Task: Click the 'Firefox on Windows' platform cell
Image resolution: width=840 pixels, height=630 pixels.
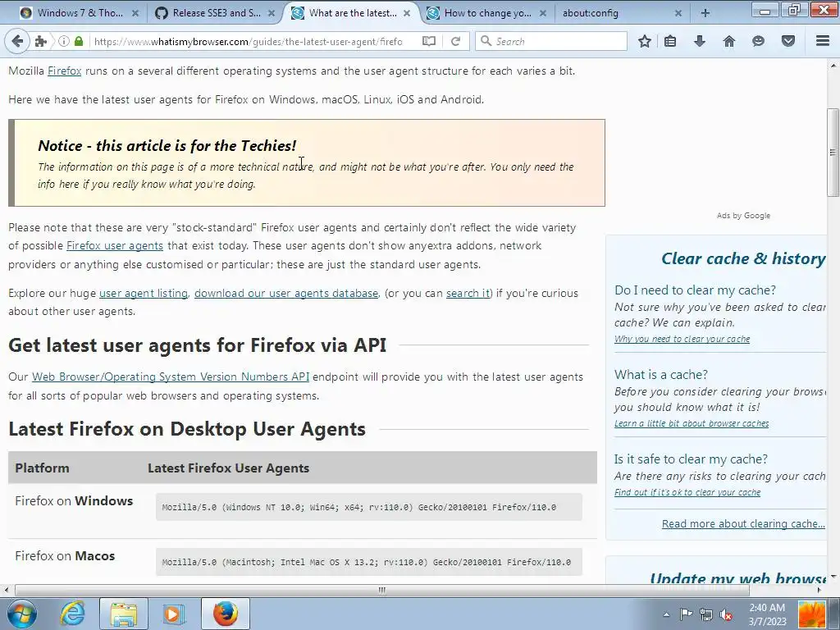Action: pos(74,501)
